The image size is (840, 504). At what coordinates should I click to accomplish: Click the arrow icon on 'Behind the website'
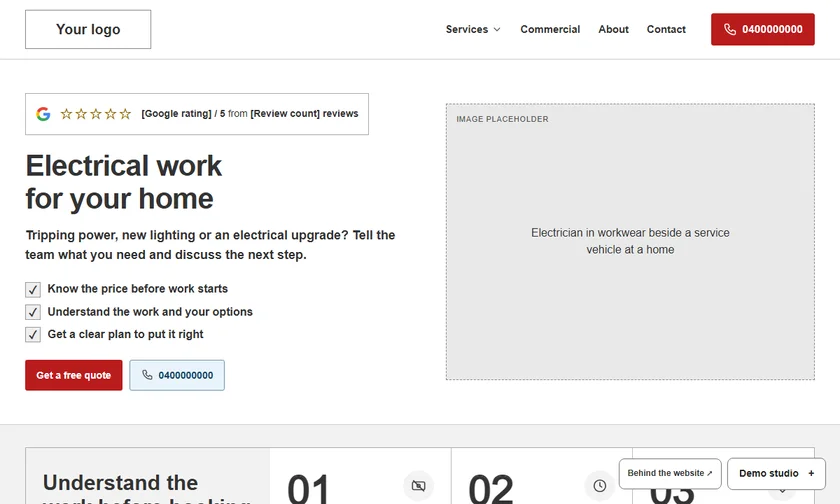coord(709,473)
